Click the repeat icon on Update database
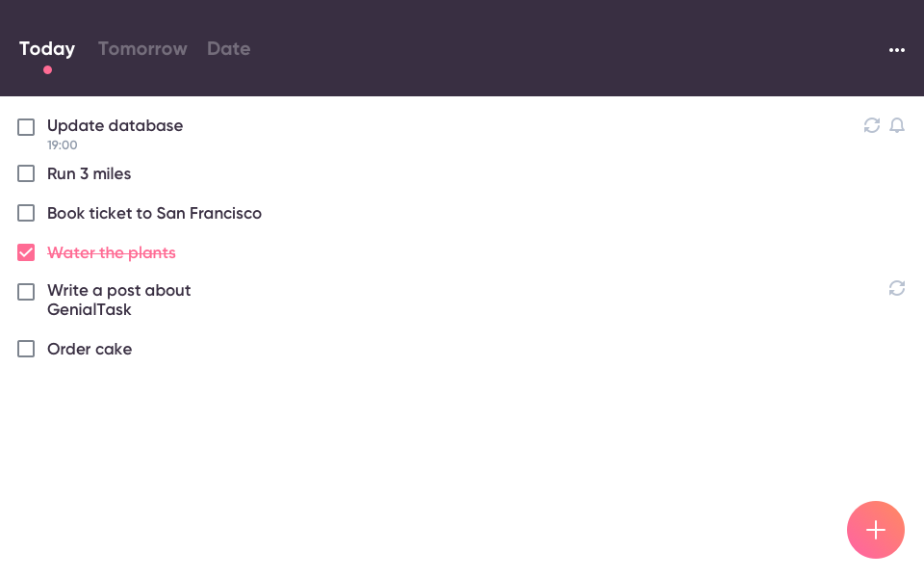Viewport: 924px width, 578px height. (x=872, y=125)
